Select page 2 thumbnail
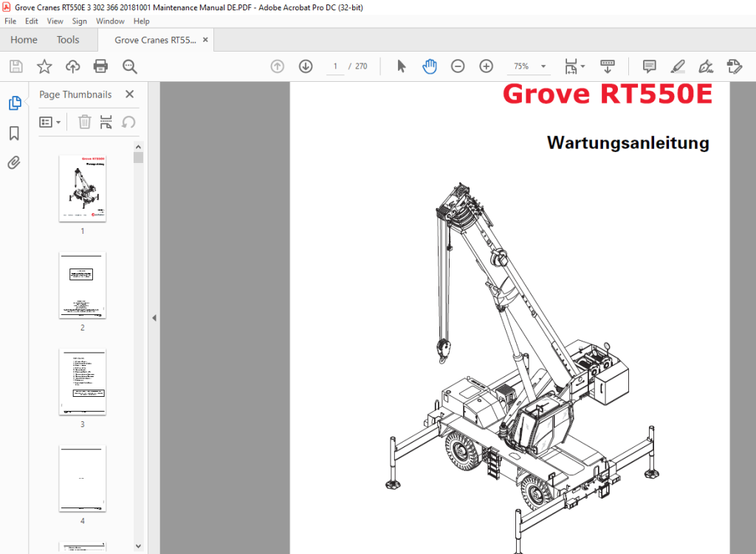The image size is (756, 554). pos(83,285)
